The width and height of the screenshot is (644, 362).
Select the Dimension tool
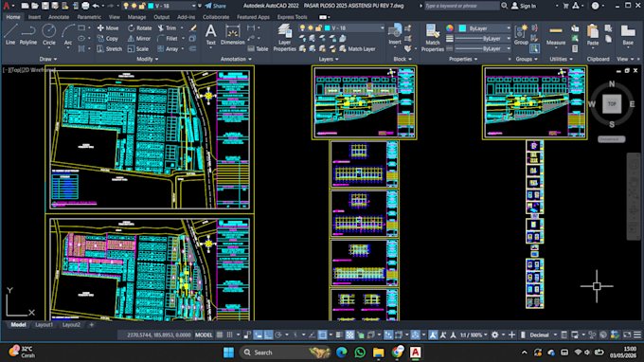[232, 34]
